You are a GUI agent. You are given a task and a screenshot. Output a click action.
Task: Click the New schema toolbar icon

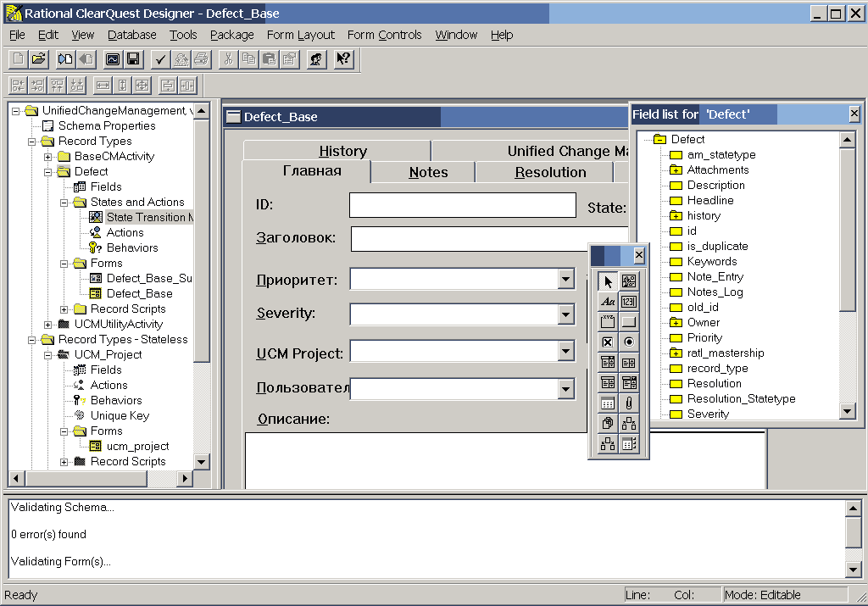coord(19,58)
